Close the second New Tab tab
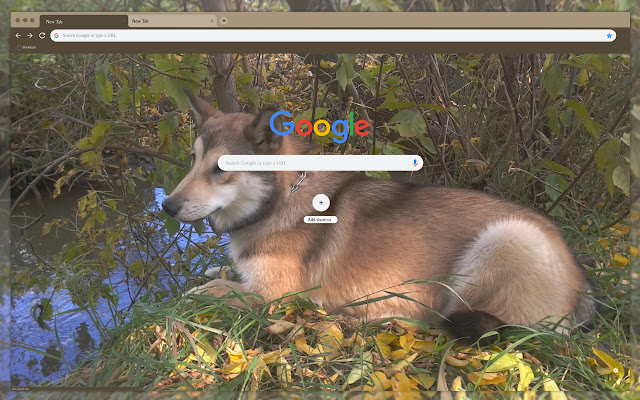640x400 pixels. click(x=211, y=21)
